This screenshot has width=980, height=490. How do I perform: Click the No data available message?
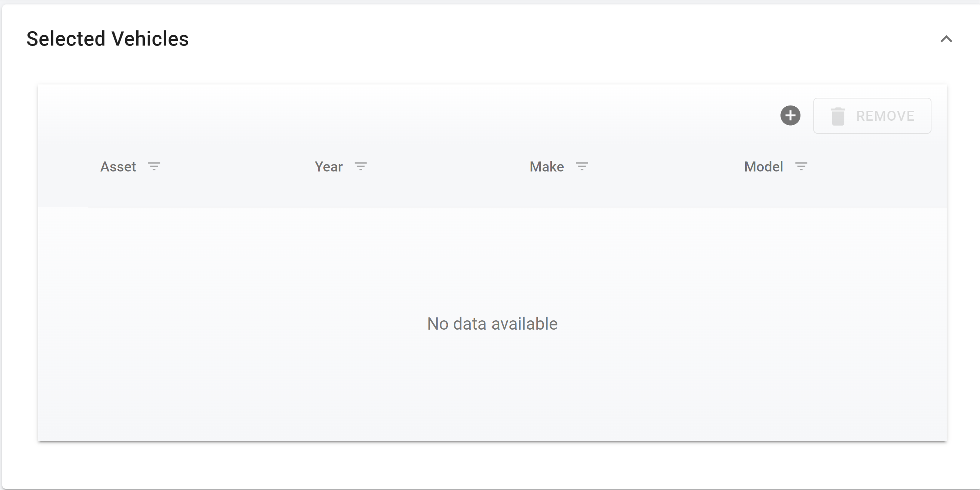coord(492,324)
